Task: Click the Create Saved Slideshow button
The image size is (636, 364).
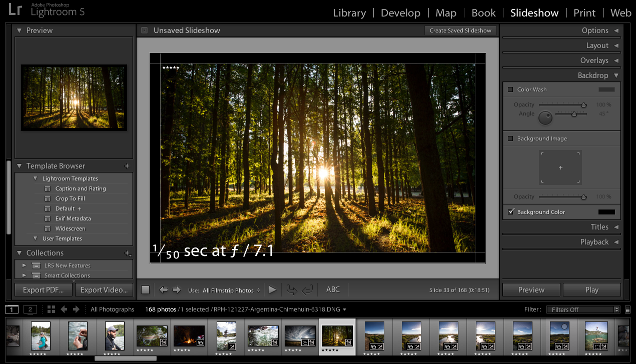Action: 460,30
